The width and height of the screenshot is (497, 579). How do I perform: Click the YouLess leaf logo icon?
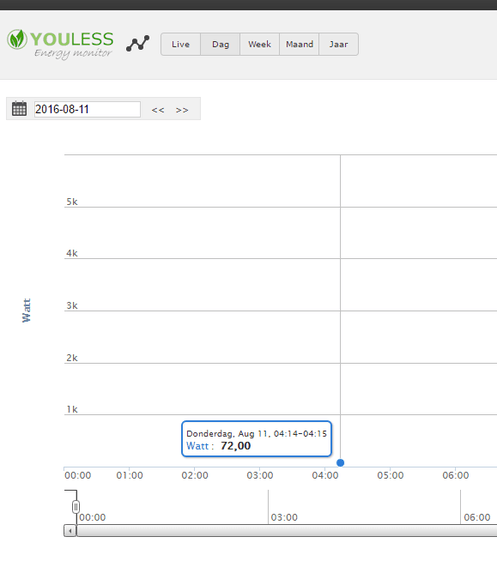(x=17, y=40)
